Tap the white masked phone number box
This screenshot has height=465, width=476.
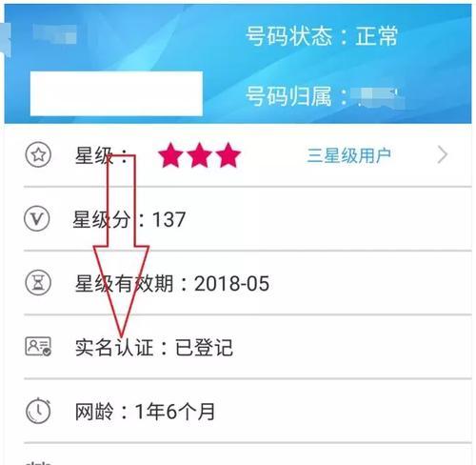[x=116, y=93]
